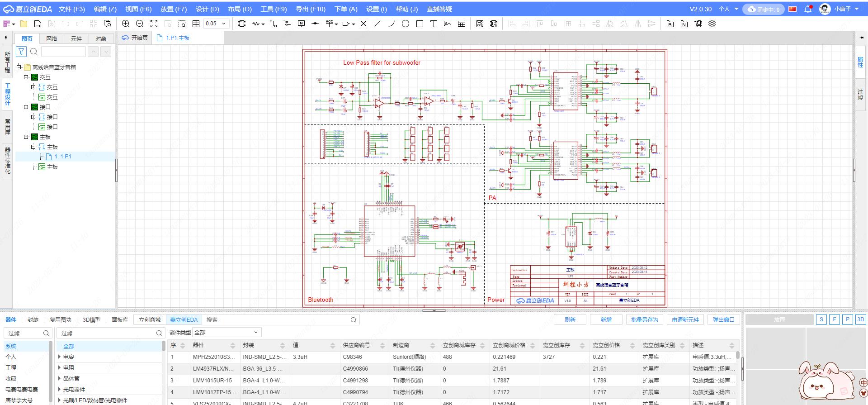Expand the 电容 category in library list
Image resolution: width=868 pixels, height=405 pixels.
60,357
